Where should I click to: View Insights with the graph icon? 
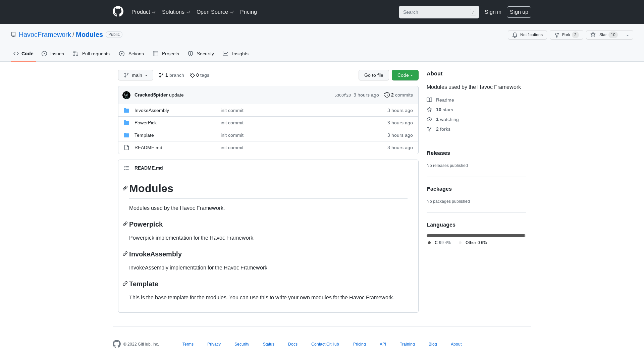coord(225,54)
